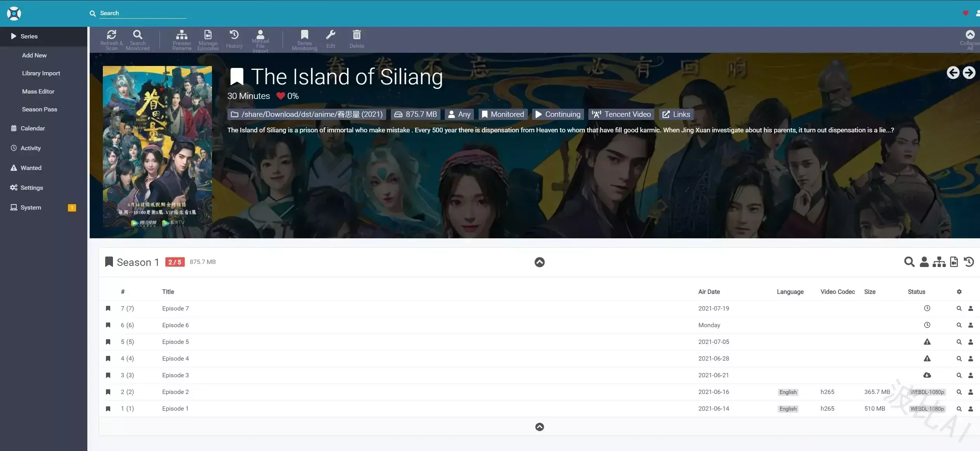Interactive search for Episode 7
The width and height of the screenshot is (980, 451).
pyautogui.click(x=971, y=309)
